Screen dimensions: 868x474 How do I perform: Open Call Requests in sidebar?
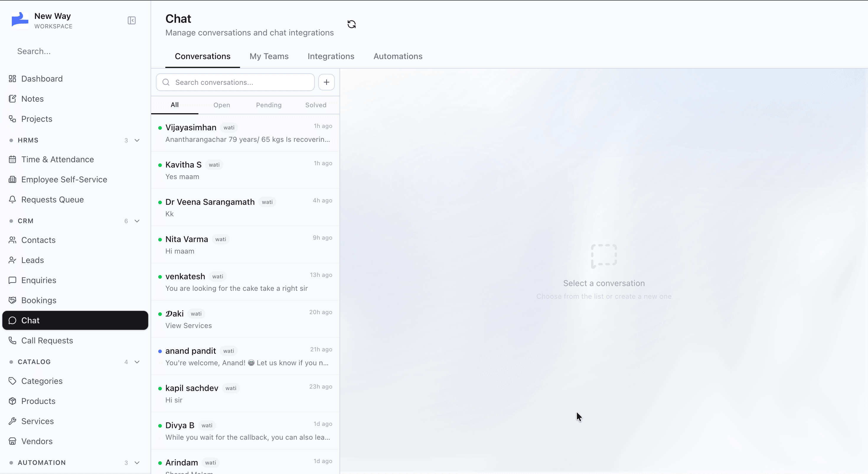pos(75,341)
